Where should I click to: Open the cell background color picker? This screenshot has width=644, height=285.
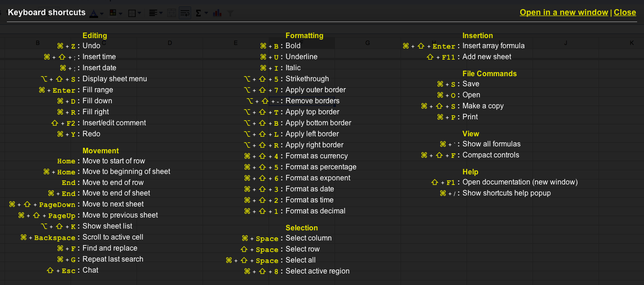113,13
